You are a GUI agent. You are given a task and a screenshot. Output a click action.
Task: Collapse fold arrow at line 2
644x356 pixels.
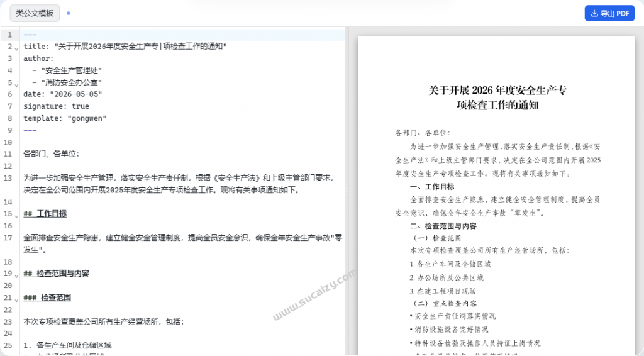(x=16, y=49)
